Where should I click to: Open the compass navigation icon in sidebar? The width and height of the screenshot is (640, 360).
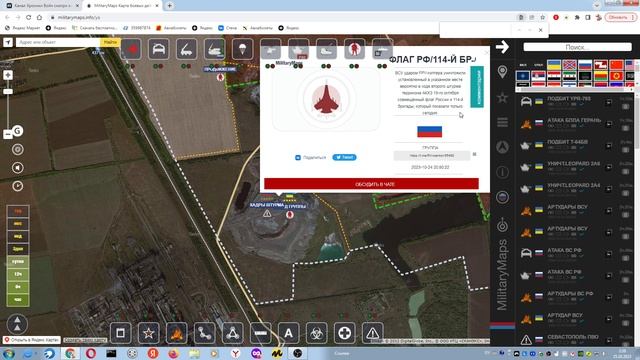[x=502, y=147]
